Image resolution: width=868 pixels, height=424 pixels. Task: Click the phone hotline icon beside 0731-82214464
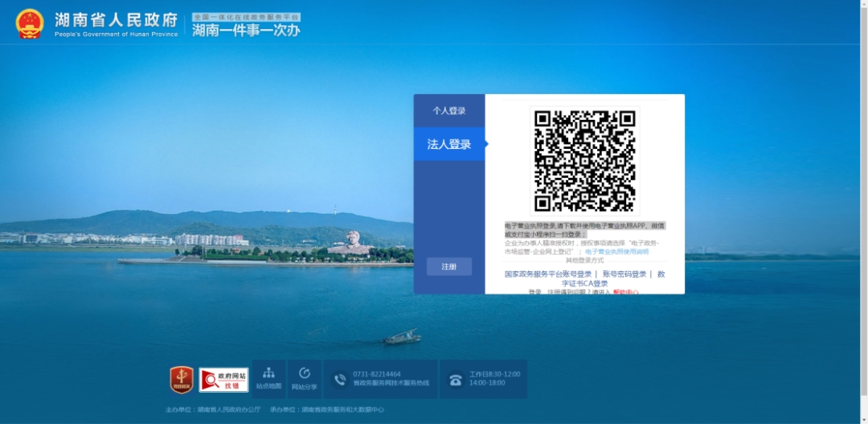(x=340, y=379)
